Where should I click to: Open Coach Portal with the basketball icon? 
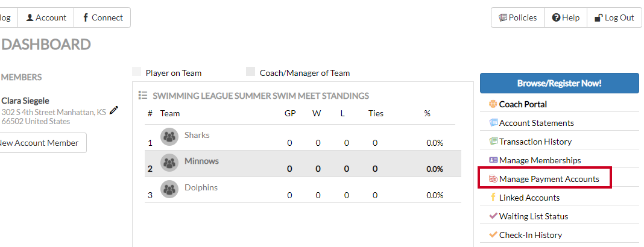tap(518, 104)
